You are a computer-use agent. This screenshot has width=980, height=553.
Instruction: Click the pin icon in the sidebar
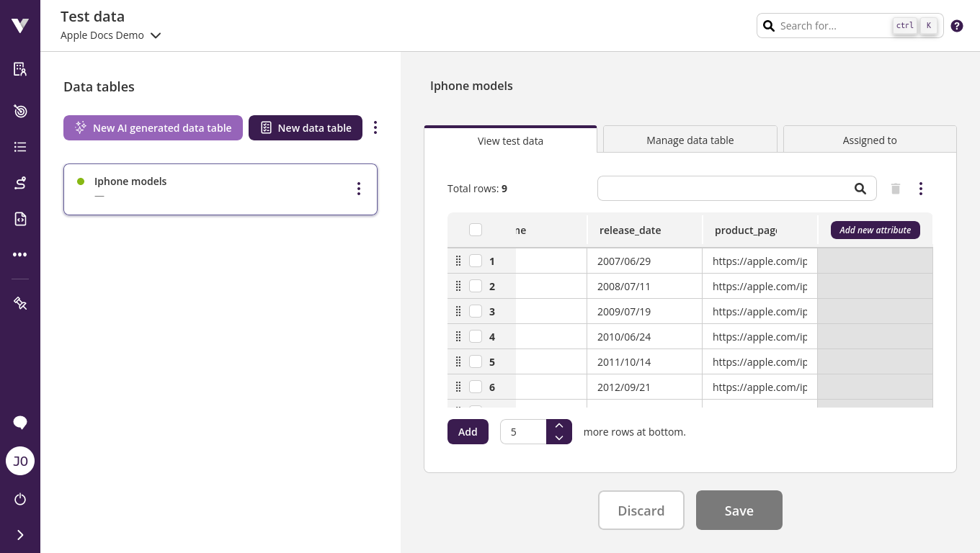[20, 303]
